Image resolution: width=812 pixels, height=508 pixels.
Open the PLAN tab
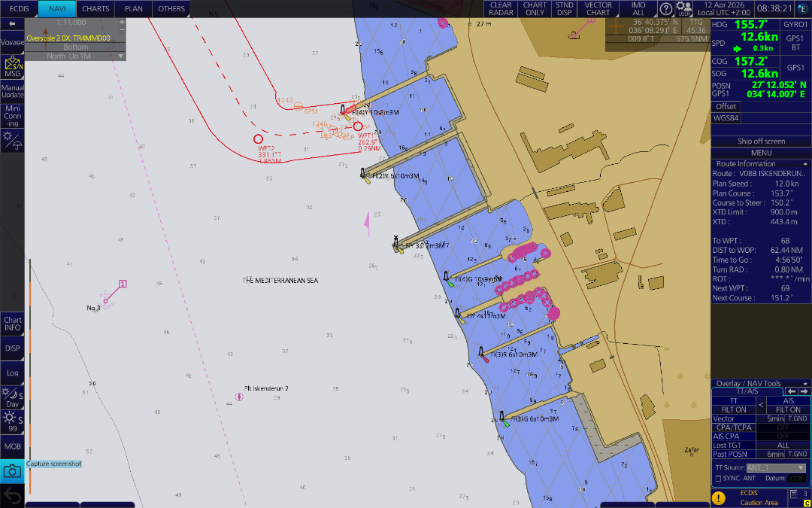tap(133, 9)
